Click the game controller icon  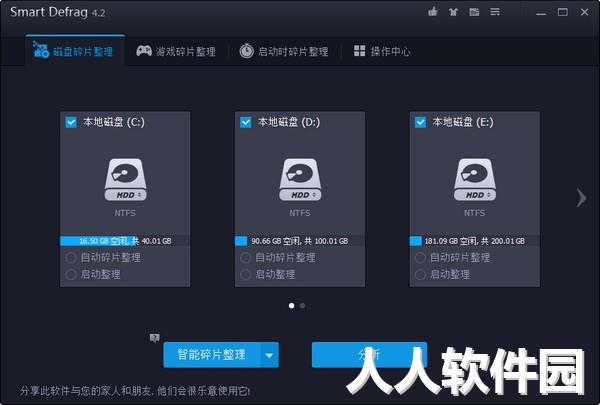click(x=144, y=51)
